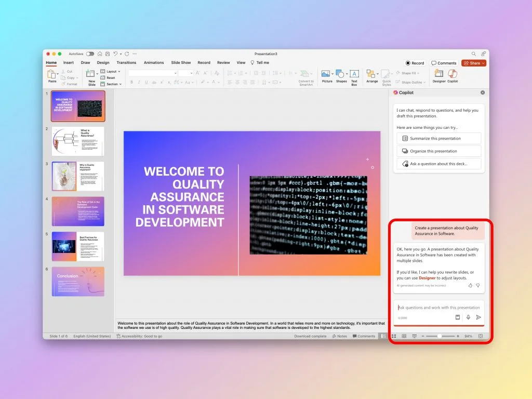Insert a Picture
This screenshot has height=399, width=532.
[327, 76]
